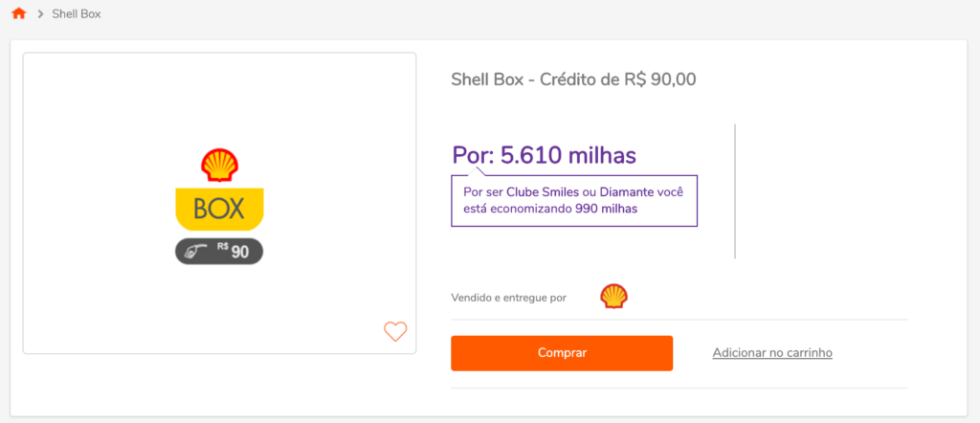Open the Shell Box breadcrumb link
Screen dimensions: 980x423
coord(78,14)
